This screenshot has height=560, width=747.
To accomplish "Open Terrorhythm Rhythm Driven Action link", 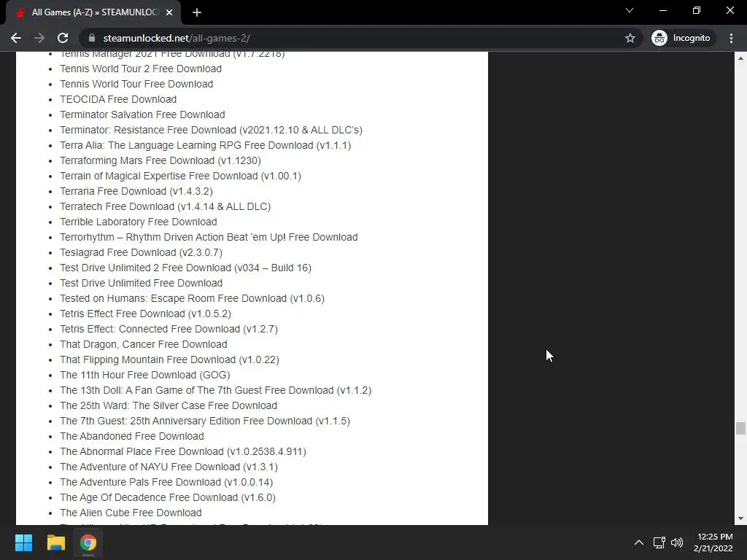I will tap(209, 237).
